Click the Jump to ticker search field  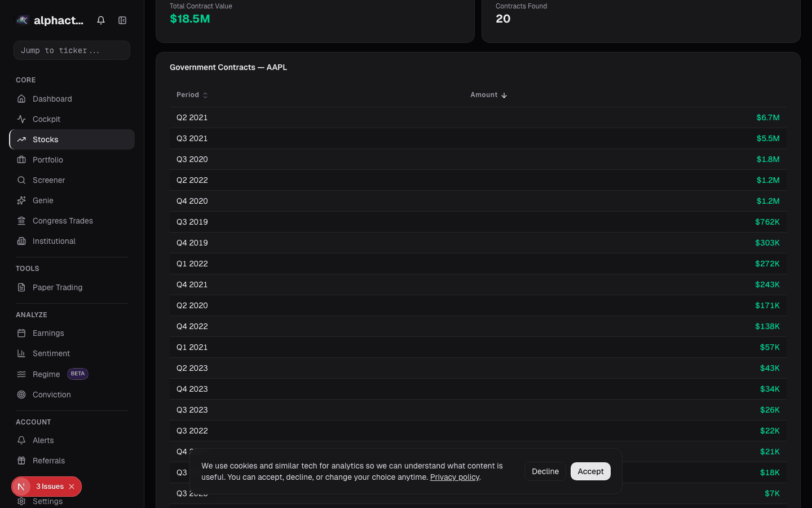click(x=72, y=50)
